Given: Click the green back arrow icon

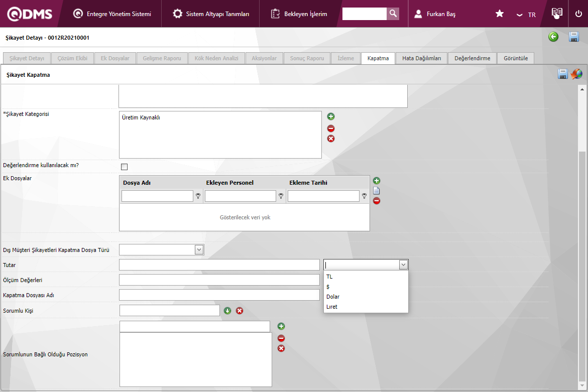Looking at the screenshot, I should [553, 37].
